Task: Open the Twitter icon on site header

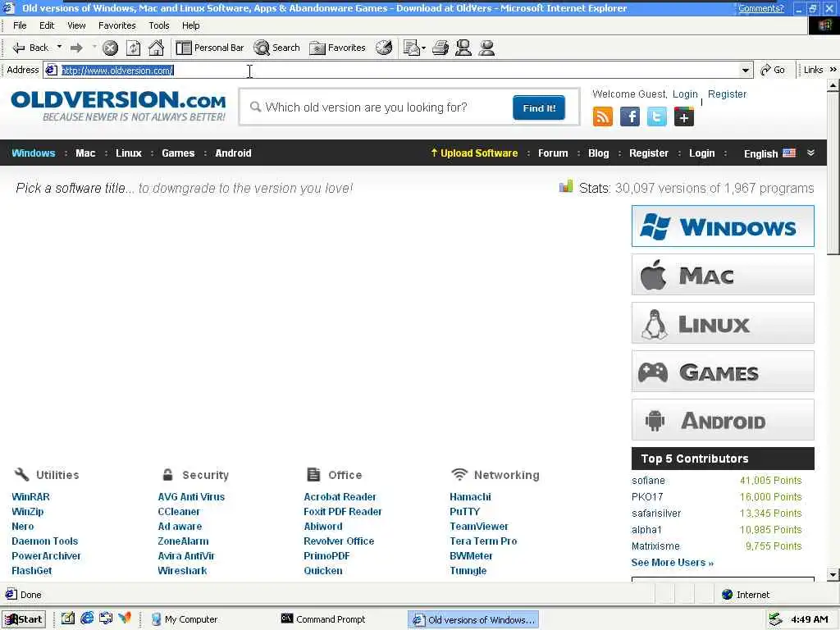Action: tap(657, 116)
